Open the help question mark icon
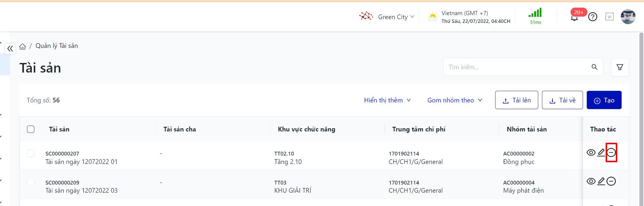The height and width of the screenshot is (206, 644). [x=593, y=17]
